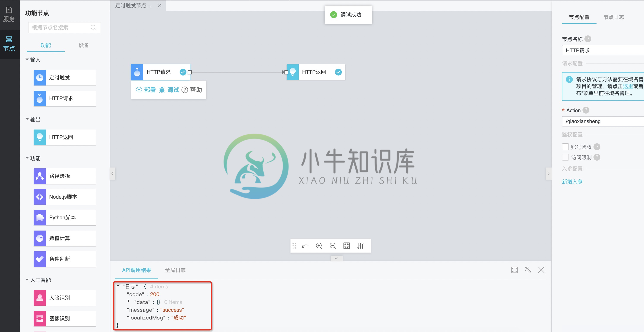The width and height of the screenshot is (644, 332).
Task: Open the 节点 sidebar section
Action: click(x=9, y=44)
